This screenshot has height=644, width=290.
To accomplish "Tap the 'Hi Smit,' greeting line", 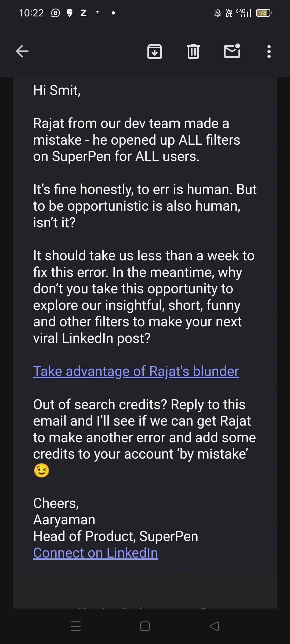I will 57,90.
